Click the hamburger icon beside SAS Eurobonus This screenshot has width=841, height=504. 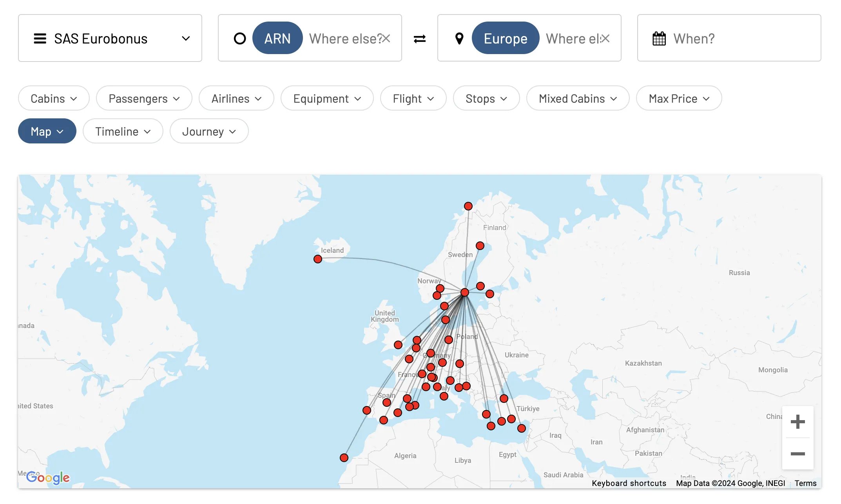(x=40, y=38)
